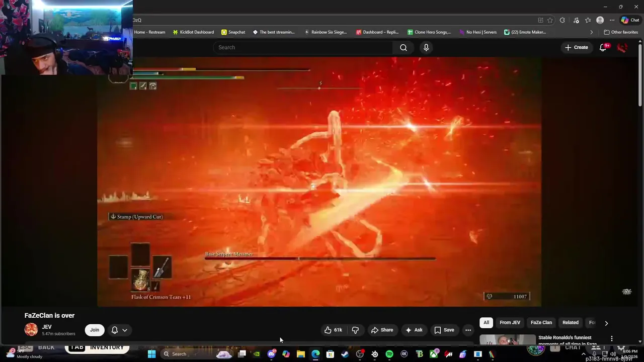Viewport: 644px width, 362px height.
Task: Open KickBot Dashboard bookmark
Action: coord(193,32)
